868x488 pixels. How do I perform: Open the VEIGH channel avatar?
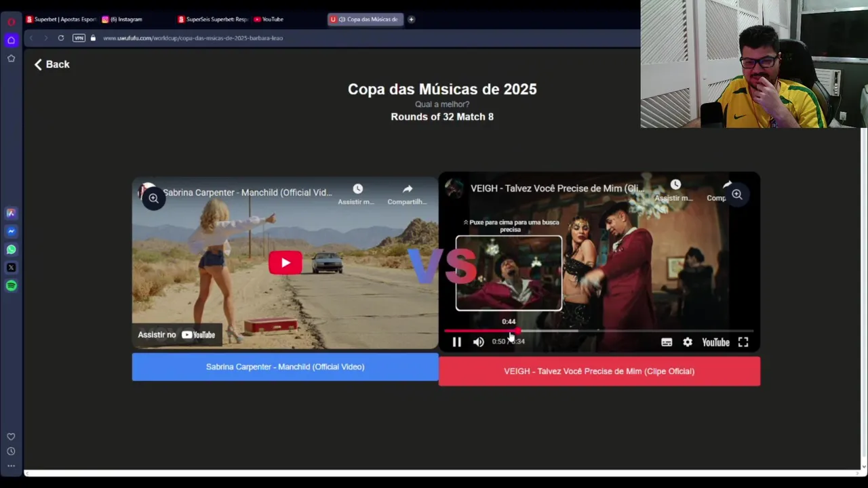click(454, 188)
